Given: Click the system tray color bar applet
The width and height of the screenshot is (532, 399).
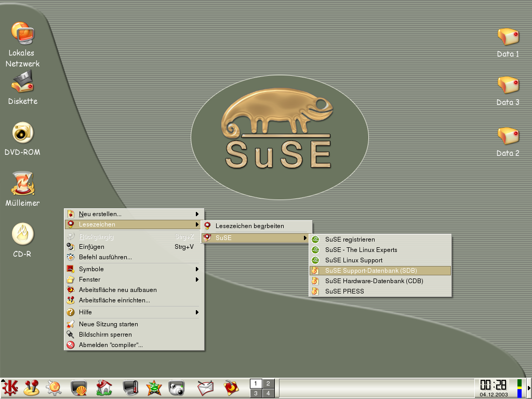Looking at the screenshot, I should (x=519, y=389).
